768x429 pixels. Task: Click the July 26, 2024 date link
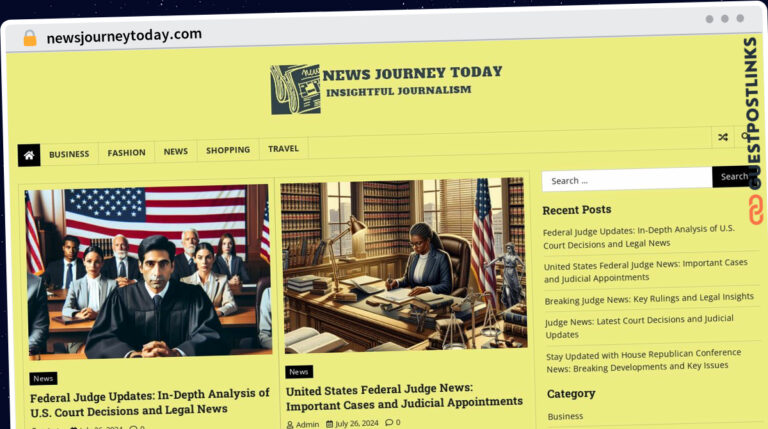click(x=352, y=423)
